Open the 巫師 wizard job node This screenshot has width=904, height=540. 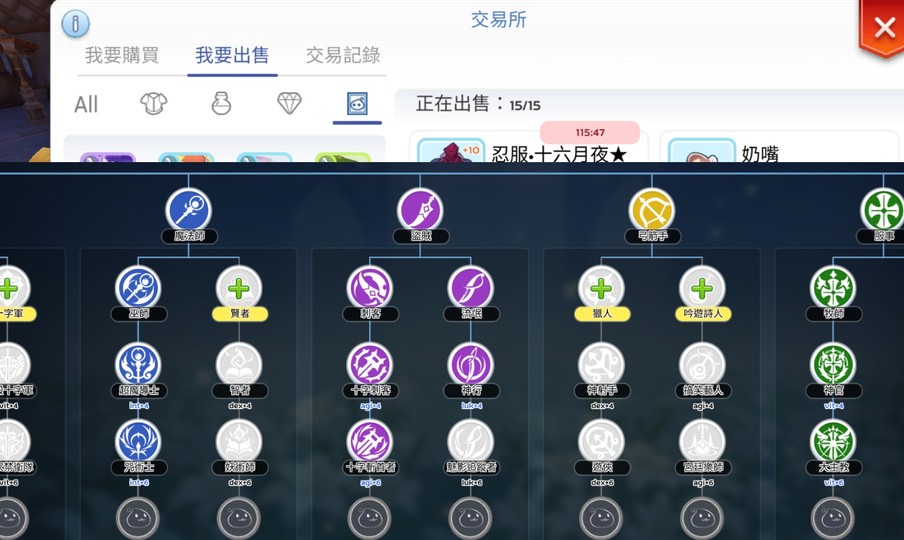click(138, 288)
